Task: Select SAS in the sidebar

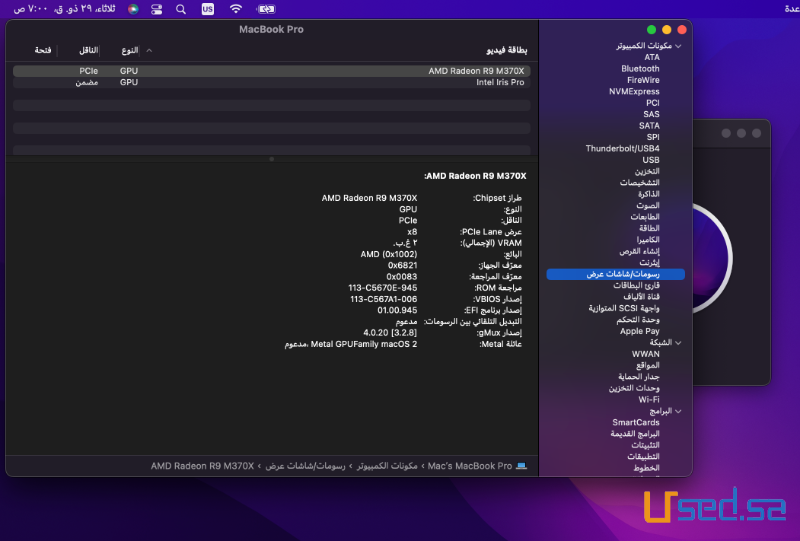Action: [651, 114]
